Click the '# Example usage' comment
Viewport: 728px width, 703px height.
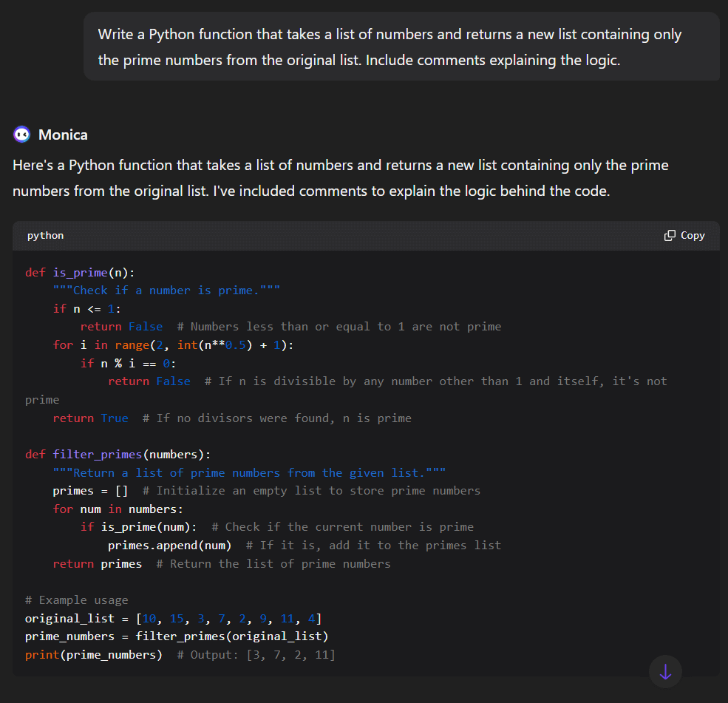[x=77, y=600]
